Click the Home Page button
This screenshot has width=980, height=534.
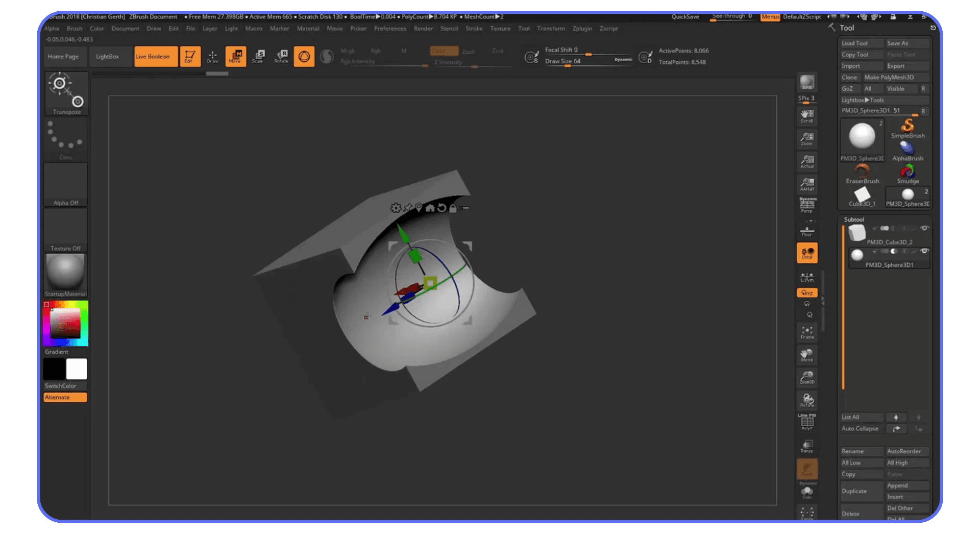(x=63, y=56)
